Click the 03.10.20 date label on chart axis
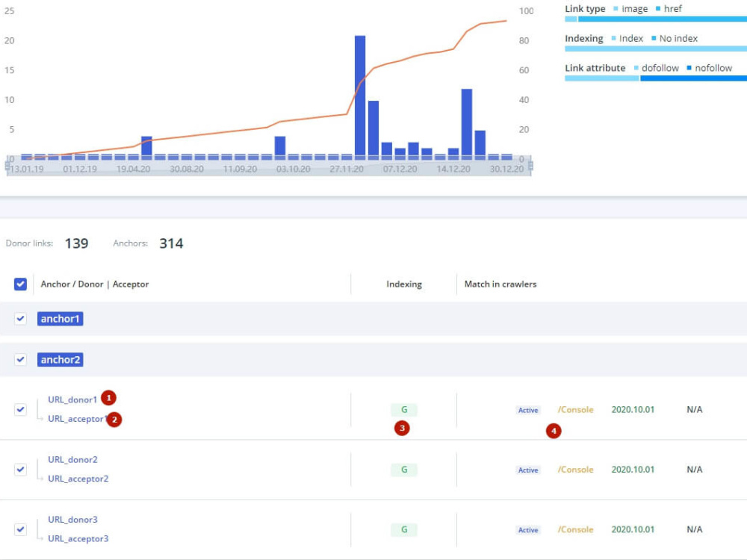The height and width of the screenshot is (560, 747). coord(294,169)
